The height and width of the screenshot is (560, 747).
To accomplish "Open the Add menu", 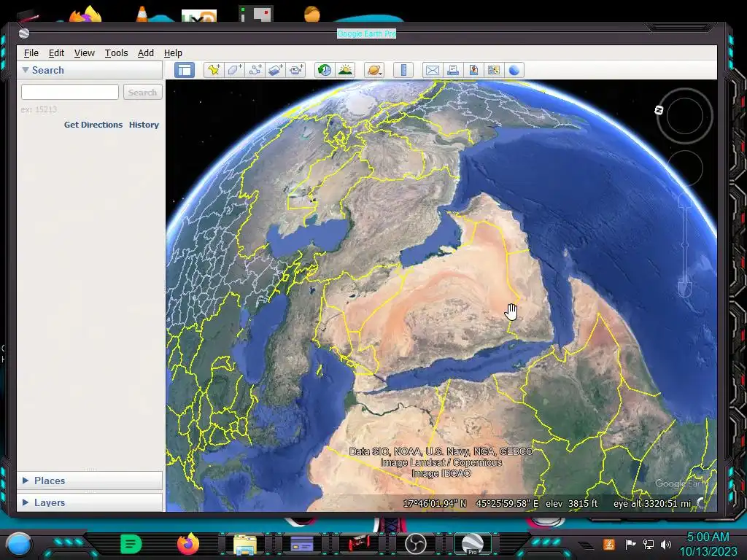I will 146,52.
